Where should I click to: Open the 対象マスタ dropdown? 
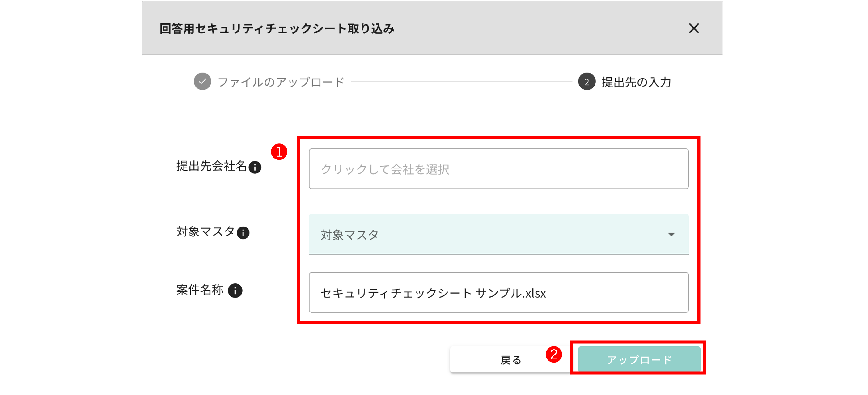tap(499, 234)
